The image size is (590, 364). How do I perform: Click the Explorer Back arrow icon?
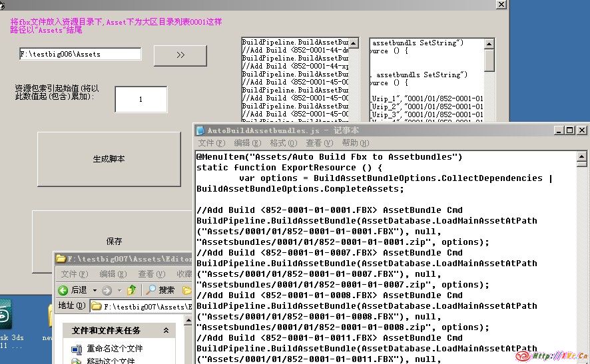point(64,290)
